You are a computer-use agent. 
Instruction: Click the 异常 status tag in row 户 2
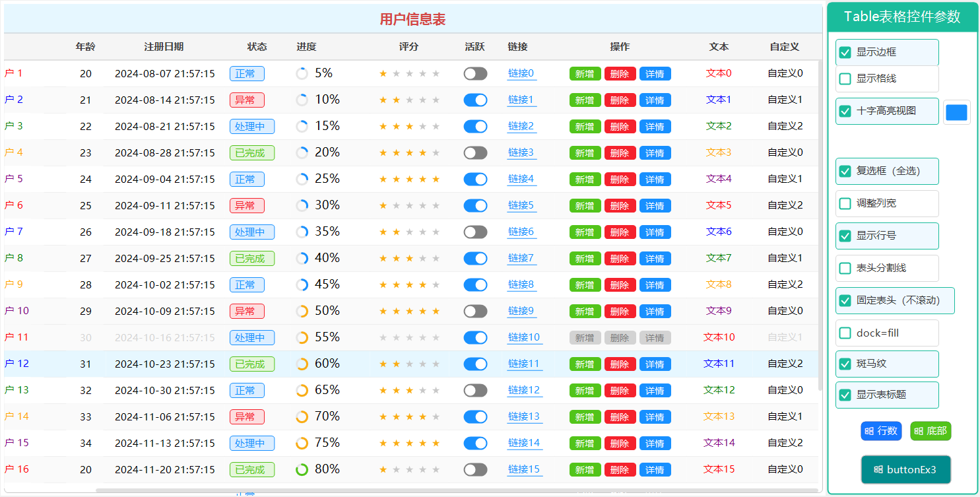tap(247, 100)
